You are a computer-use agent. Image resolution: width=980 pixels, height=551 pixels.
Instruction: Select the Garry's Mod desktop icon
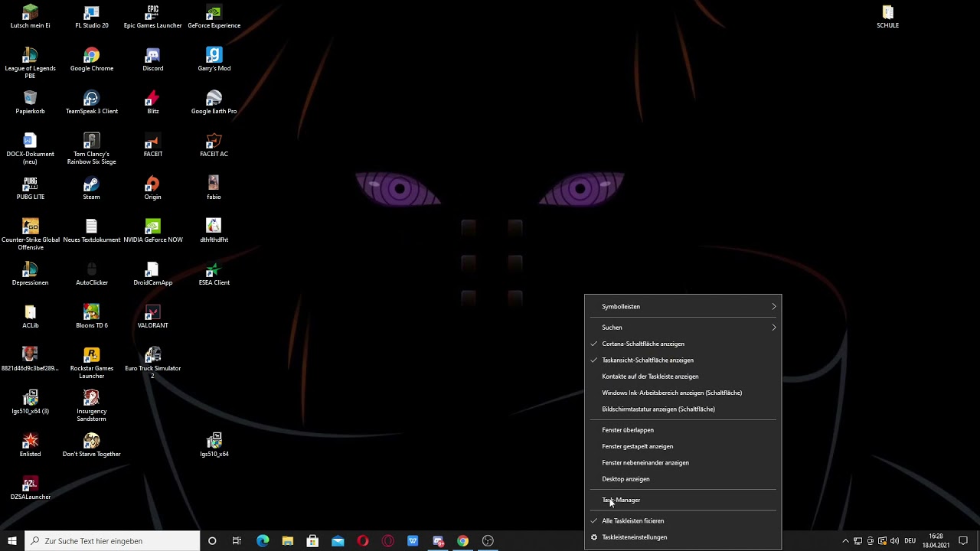point(214,60)
